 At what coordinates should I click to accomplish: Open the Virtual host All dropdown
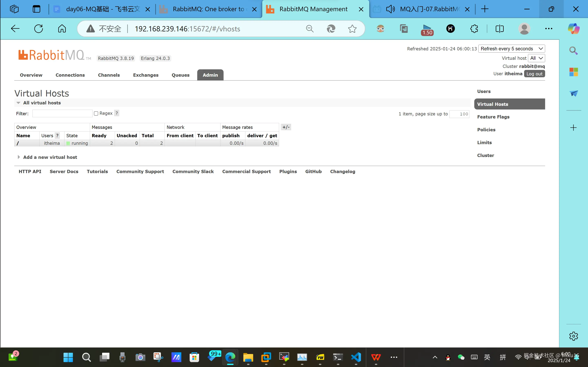point(536,58)
